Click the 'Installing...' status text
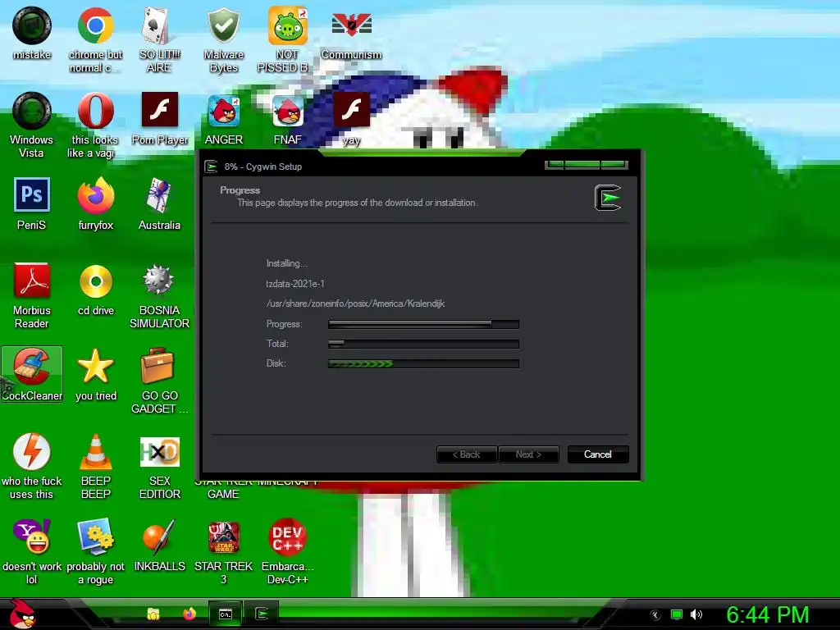The image size is (840, 630). tap(286, 263)
